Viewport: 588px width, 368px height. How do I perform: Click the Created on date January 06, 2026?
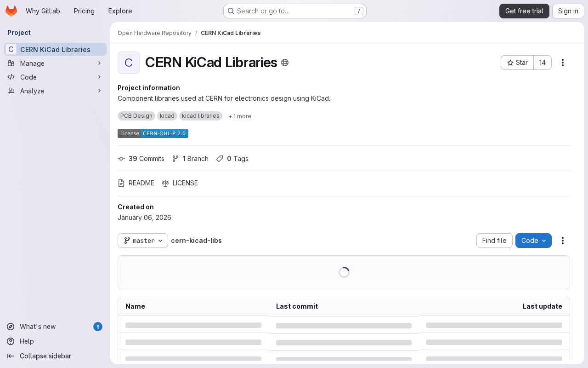click(144, 218)
